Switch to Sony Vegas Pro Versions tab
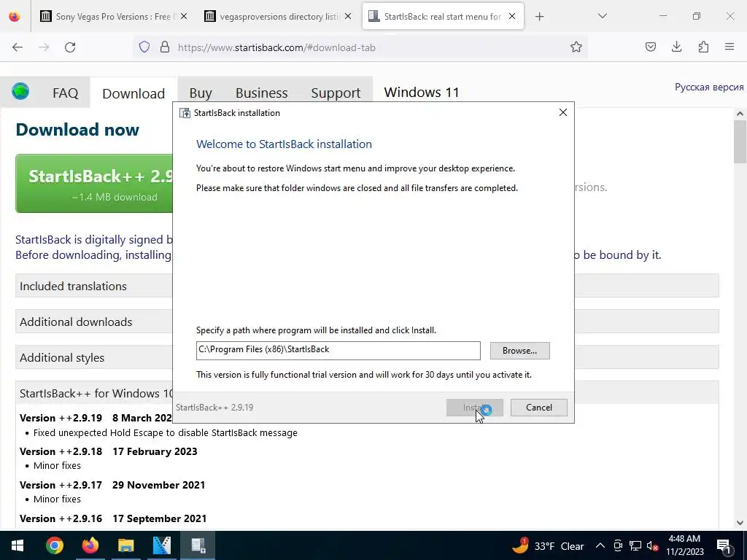Screen dimensions: 747x560 tap(112, 17)
